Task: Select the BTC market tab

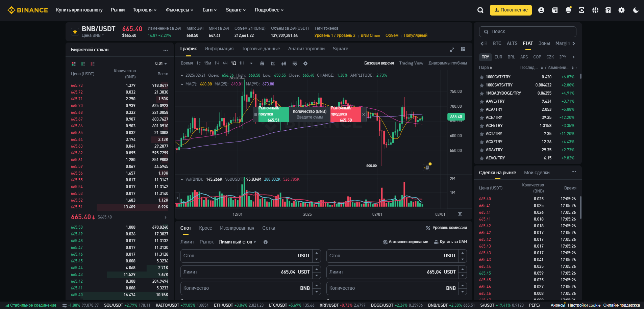Action: pos(497,44)
